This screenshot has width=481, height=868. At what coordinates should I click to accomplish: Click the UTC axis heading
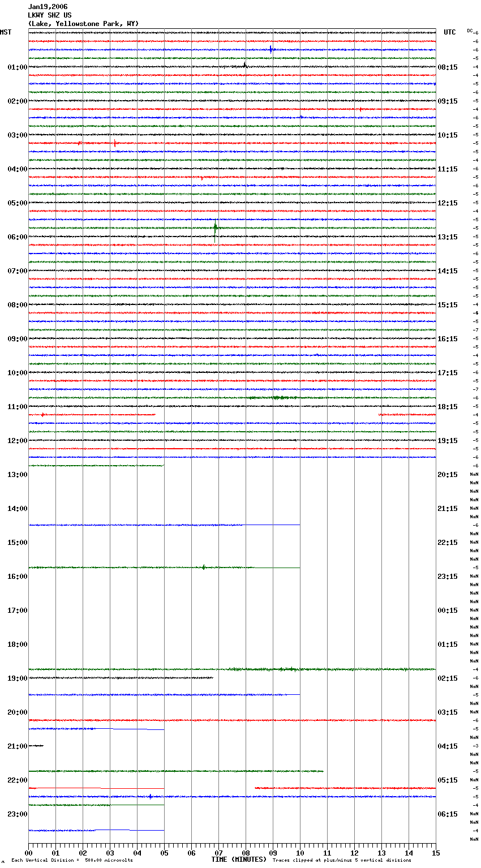click(450, 32)
